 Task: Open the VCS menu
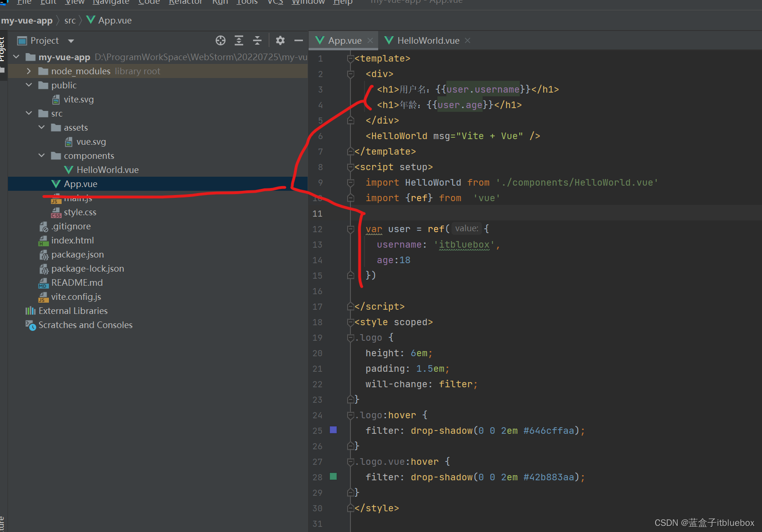275,2
